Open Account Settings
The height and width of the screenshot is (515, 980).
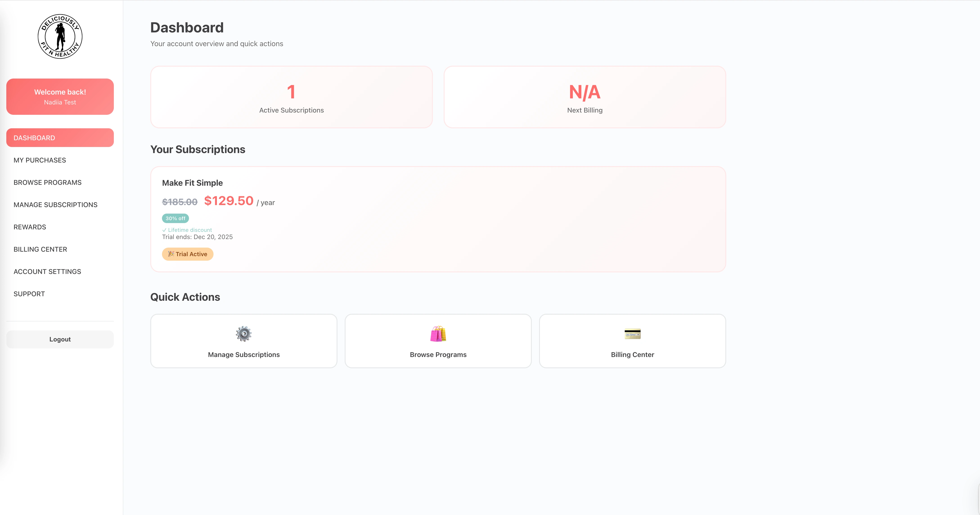[47, 271]
